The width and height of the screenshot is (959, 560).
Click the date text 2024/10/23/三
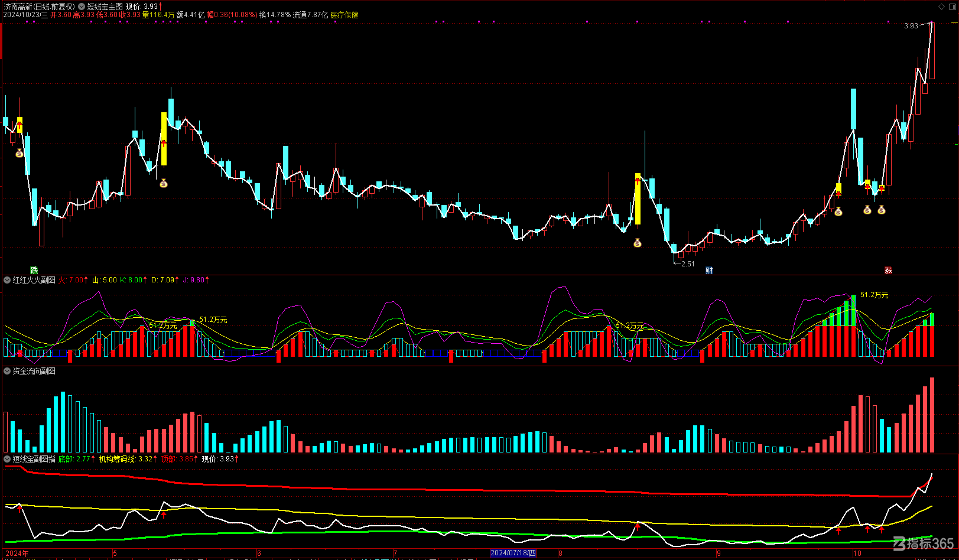pos(25,15)
